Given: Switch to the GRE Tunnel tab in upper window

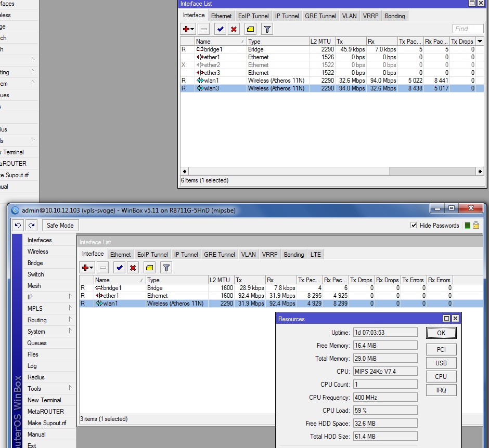Looking at the screenshot, I should pyautogui.click(x=320, y=16).
